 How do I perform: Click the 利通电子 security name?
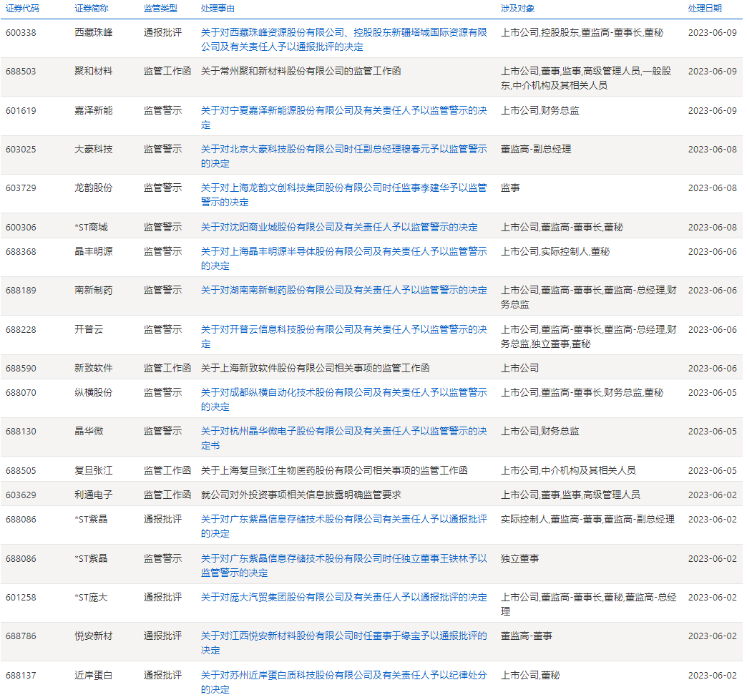[x=93, y=495]
